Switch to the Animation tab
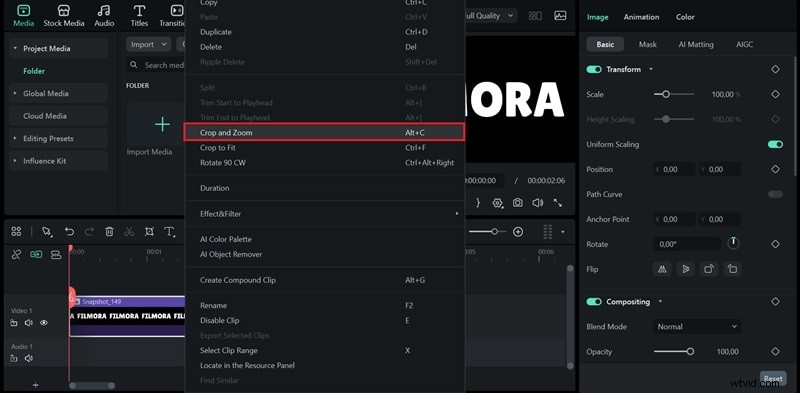800x393 pixels. pyautogui.click(x=641, y=17)
